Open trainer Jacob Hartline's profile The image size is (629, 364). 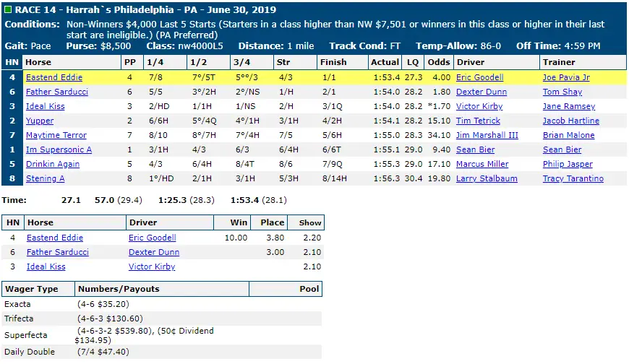(x=570, y=121)
